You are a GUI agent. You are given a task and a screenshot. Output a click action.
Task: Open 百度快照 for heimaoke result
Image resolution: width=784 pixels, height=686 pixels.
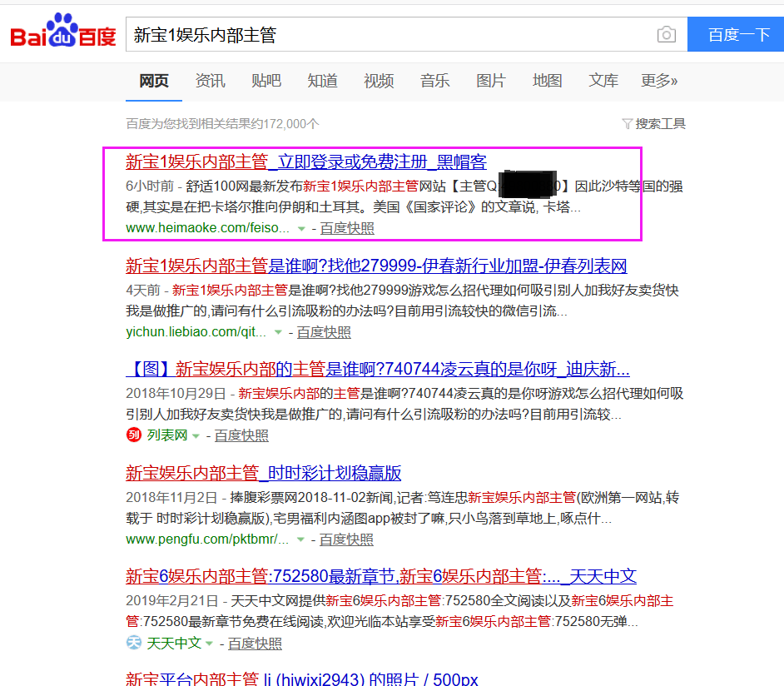coord(347,228)
